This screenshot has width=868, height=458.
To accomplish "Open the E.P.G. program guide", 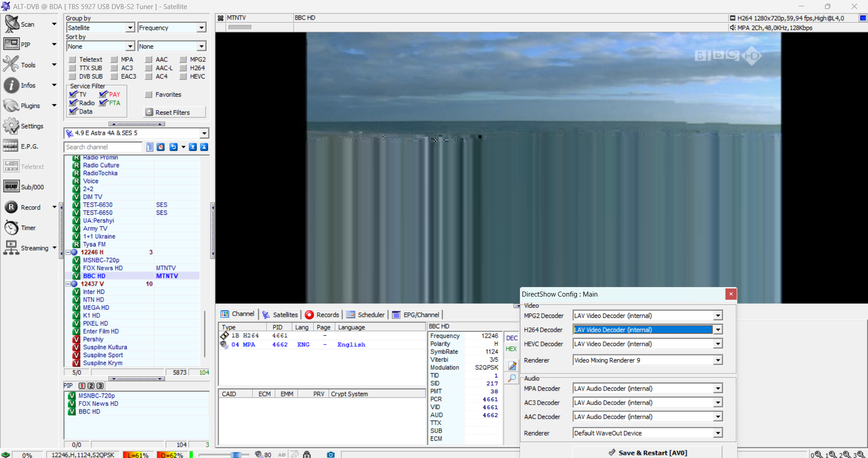I will pyautogui.click(x=21, y=146).
